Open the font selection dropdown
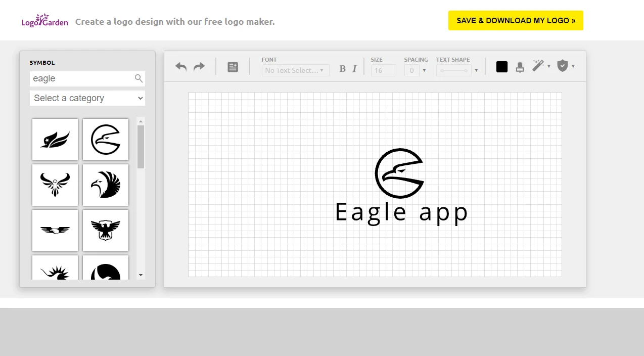This screenshot has width=644, height=356. pos(295,70)
